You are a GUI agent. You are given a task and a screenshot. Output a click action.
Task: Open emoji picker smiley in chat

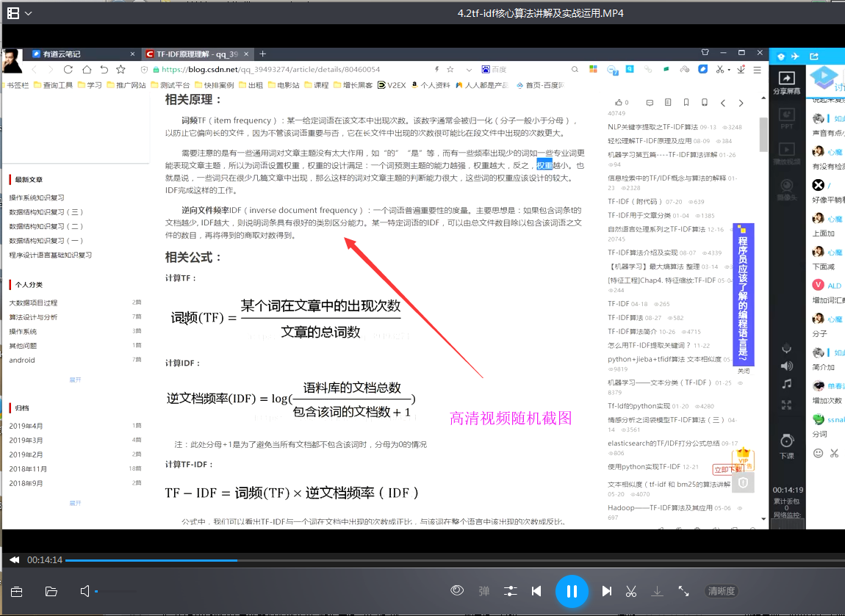coord(818,453)
